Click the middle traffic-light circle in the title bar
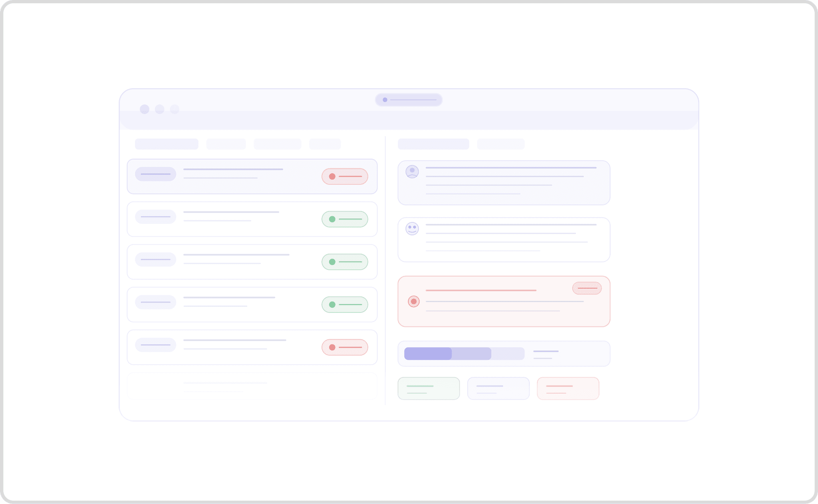Screen dimensions: 818x504 (x=159, y=109)
